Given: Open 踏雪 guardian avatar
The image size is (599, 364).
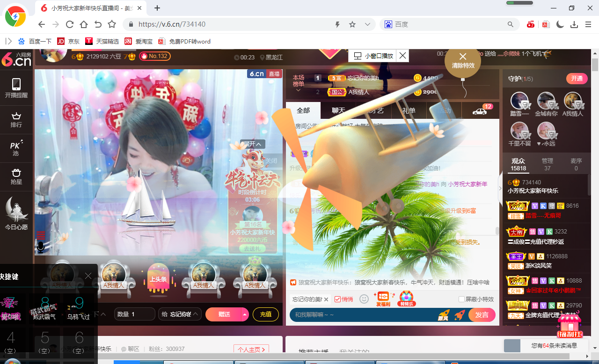Looking at the screenshot, I should (x=519, y=101).
